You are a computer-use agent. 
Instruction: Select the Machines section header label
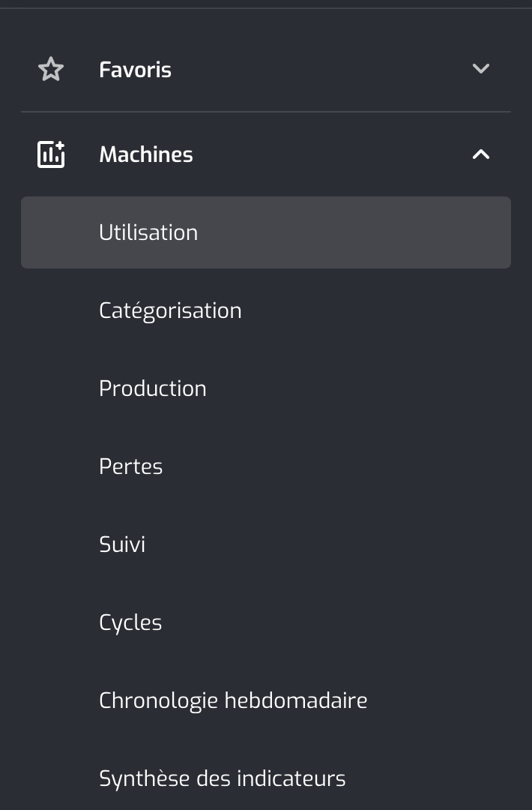point(146,154)
